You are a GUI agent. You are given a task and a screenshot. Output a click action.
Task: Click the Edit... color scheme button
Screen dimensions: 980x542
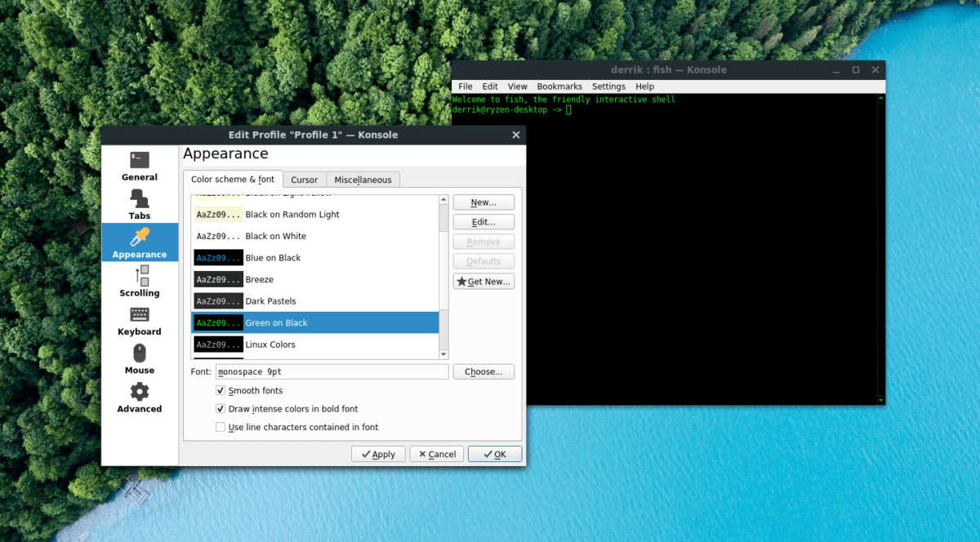(483, 222)
